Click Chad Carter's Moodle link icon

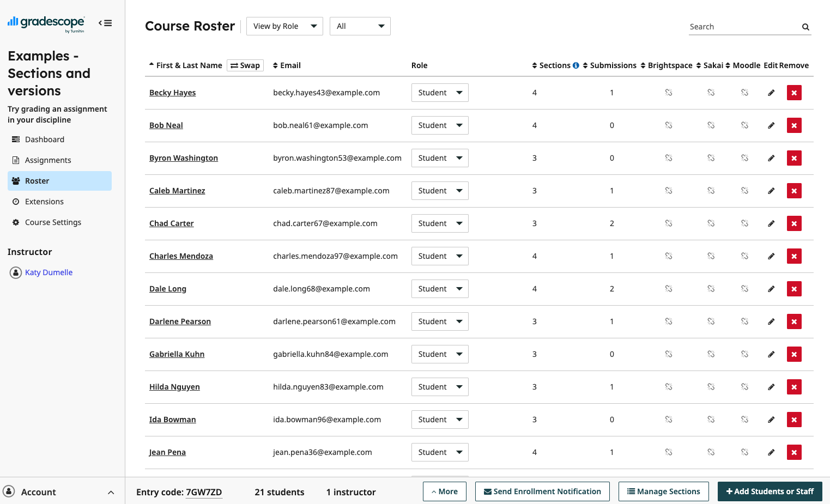[x=744, y=223]
